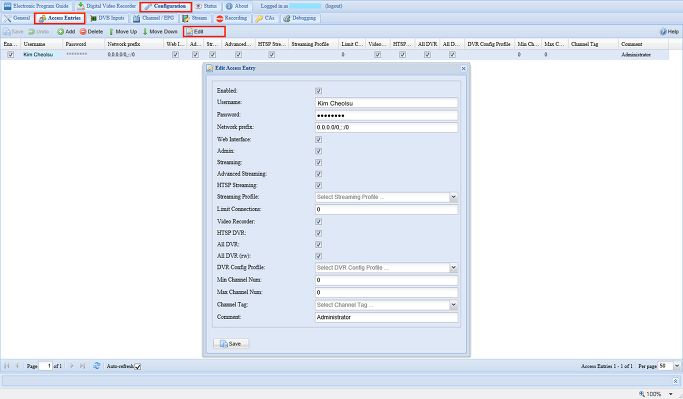Delete the selected access entry
Image resolution: width=683 pixels, height=399 pixels.
(x=91, y=31)
